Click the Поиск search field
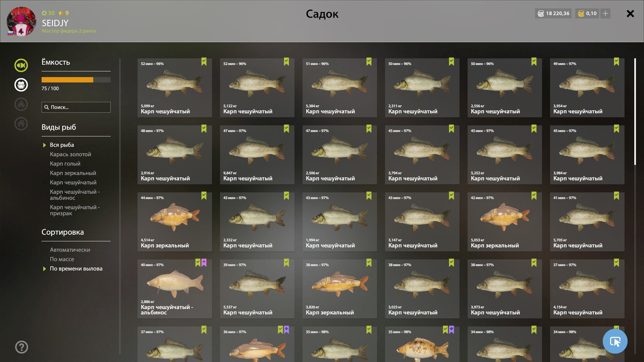Viewport: 644px width, 362px height. tap(76, 107)
